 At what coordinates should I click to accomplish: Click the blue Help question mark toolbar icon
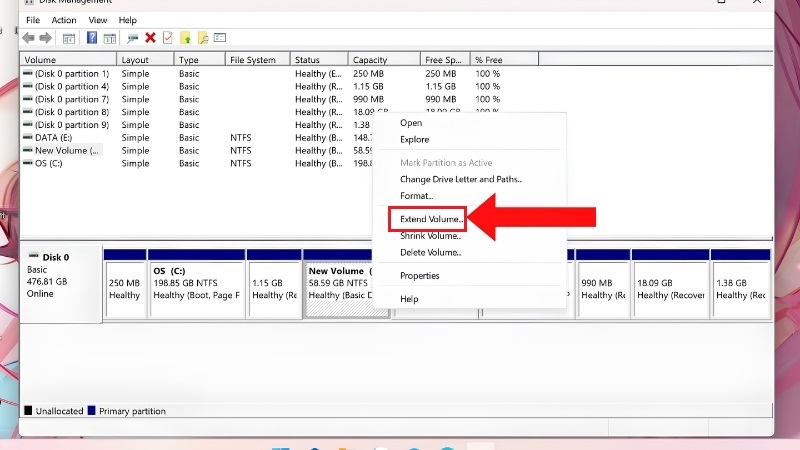point(92,38)
